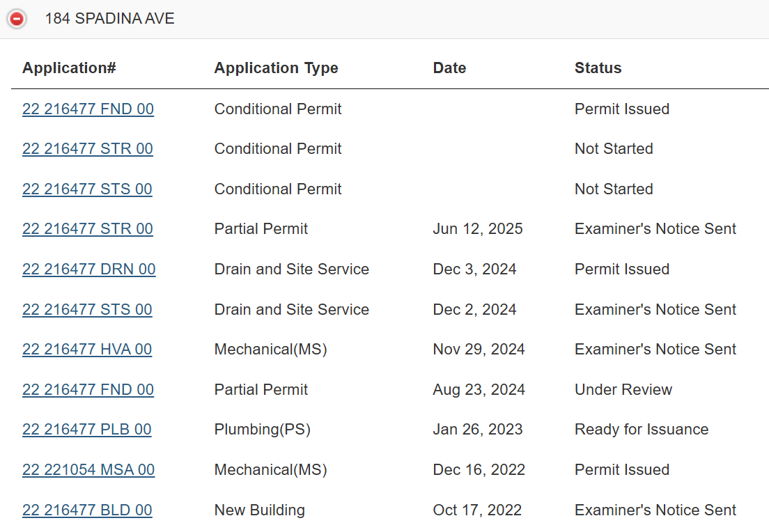Open the STR Partial Permit application link
Screen dimensions: 769x532
tap(87, 229)
